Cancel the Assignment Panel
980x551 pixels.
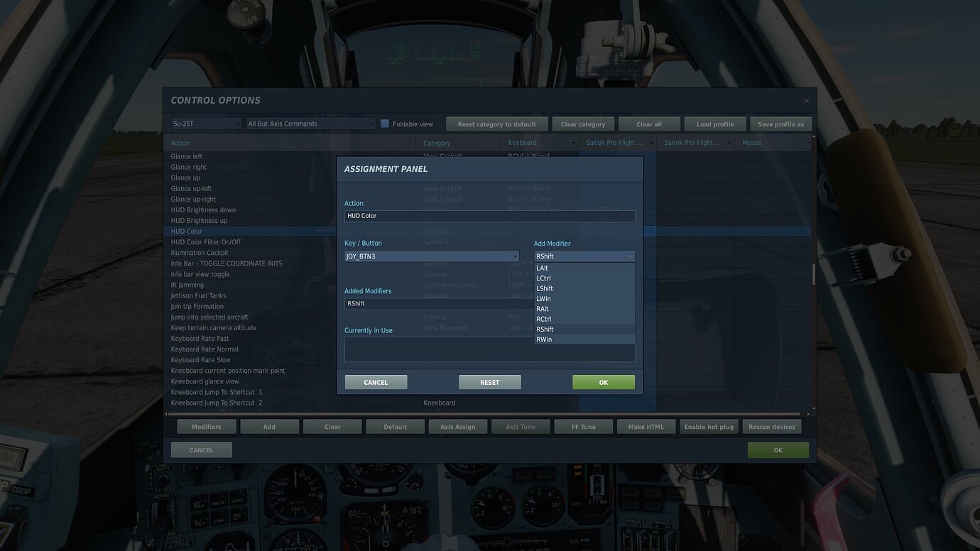click(x=375, y=381)
